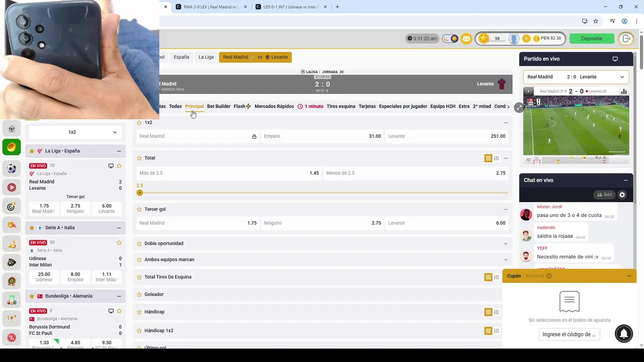644x362 pixels.
Task: Open the messages envelope icon
Action: [x=466, y=39]
